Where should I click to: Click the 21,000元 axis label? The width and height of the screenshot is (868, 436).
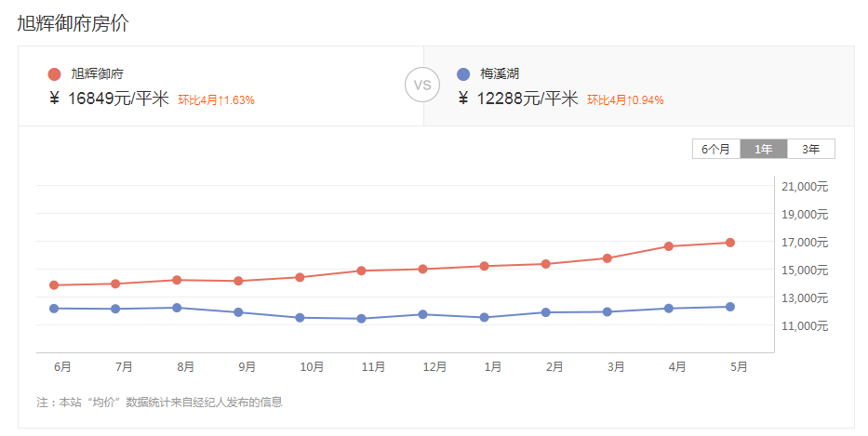(x=805, y=187)
